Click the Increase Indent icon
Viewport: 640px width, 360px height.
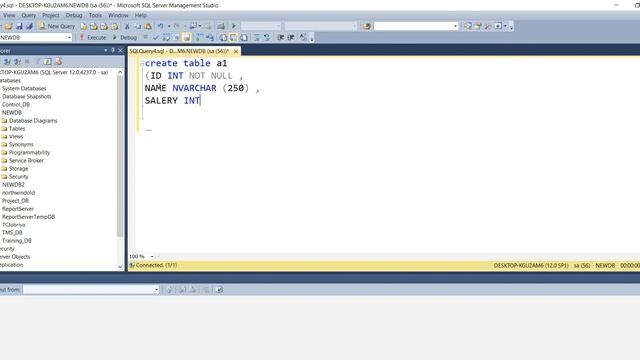(x=291, y=38)
